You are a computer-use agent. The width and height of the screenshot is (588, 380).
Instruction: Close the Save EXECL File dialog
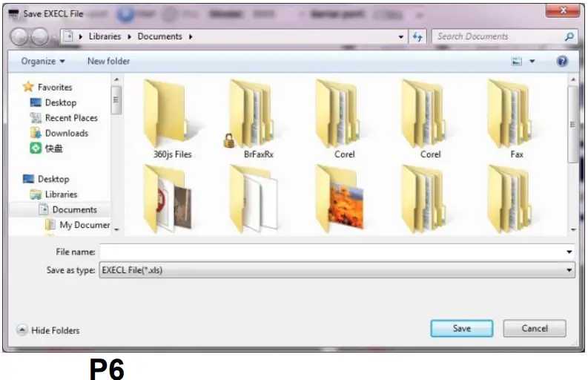click(x=563, y=10)
